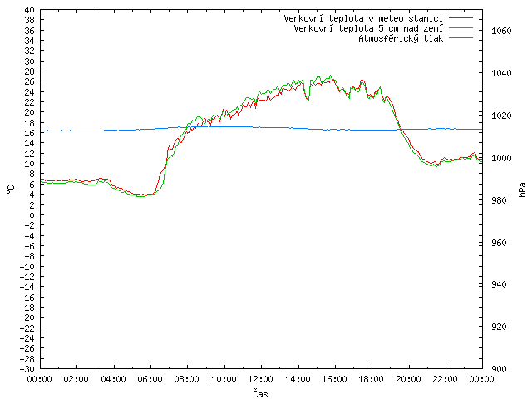Screen dimensions: 532x399
Task: Click the 02:00 time axis label
Action: [76, 379]
